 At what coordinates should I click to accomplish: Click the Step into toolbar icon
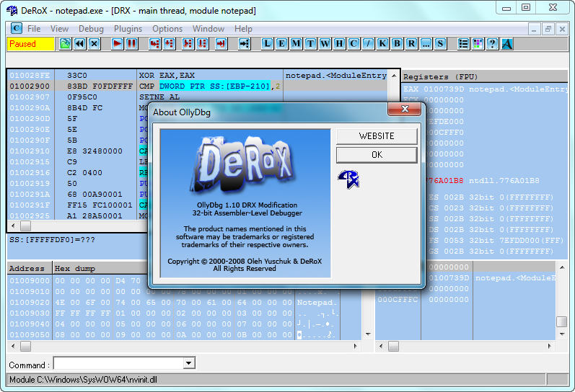154,44
